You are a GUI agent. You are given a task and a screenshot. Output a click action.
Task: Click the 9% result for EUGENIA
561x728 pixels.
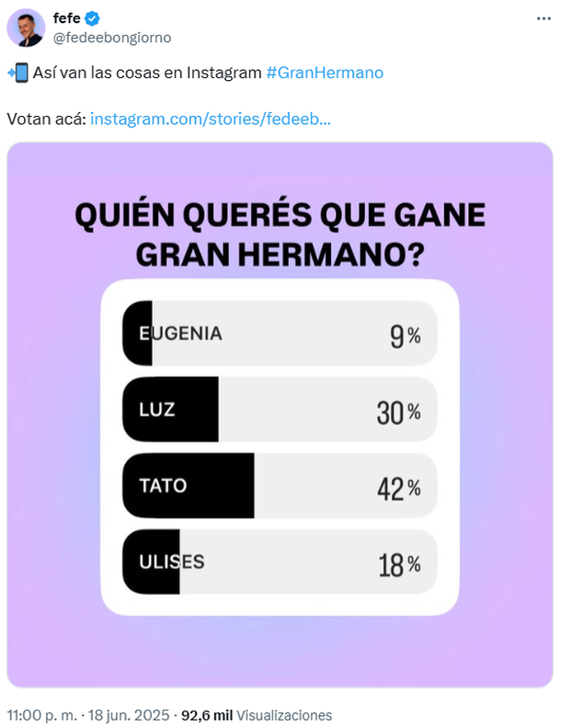[x=405, y=336]
